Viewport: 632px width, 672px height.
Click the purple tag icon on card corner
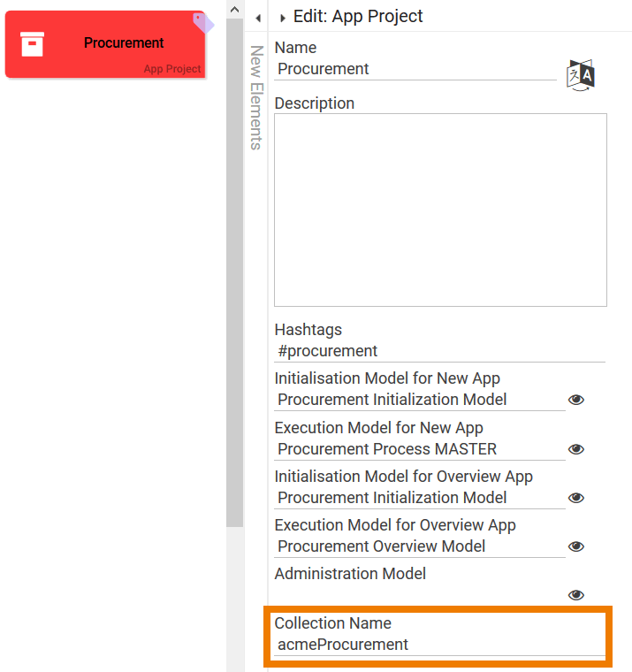coord(203,22)
